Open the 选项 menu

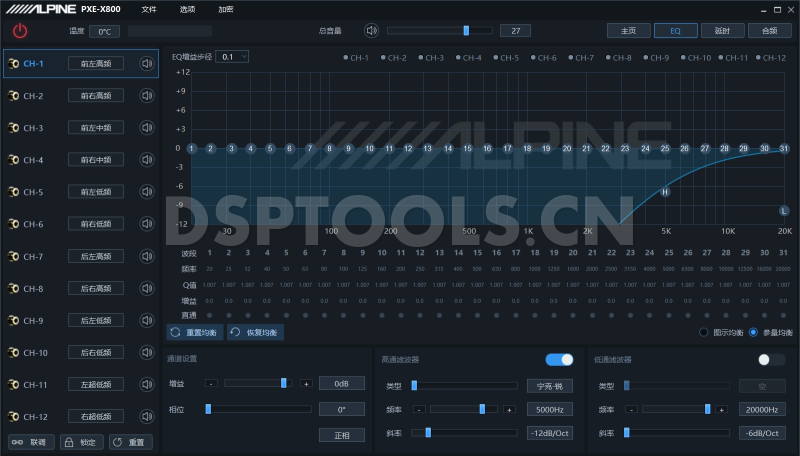[x=187, y=9]
